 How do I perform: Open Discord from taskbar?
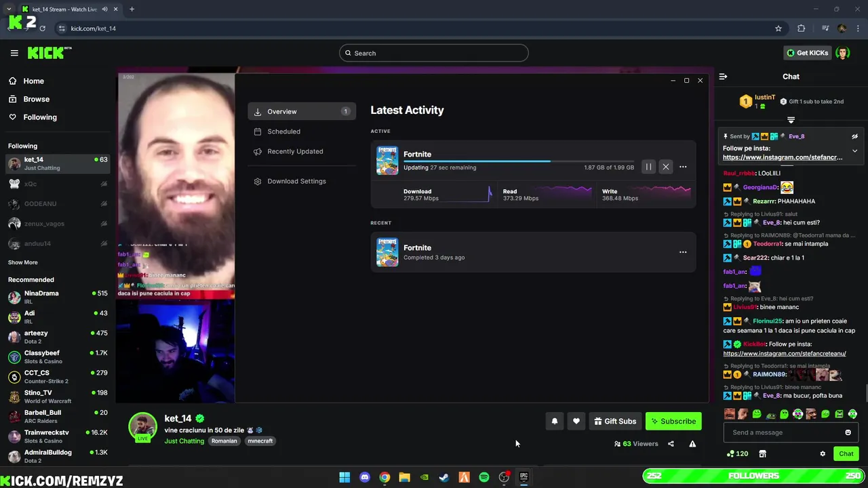coord(365,477)
